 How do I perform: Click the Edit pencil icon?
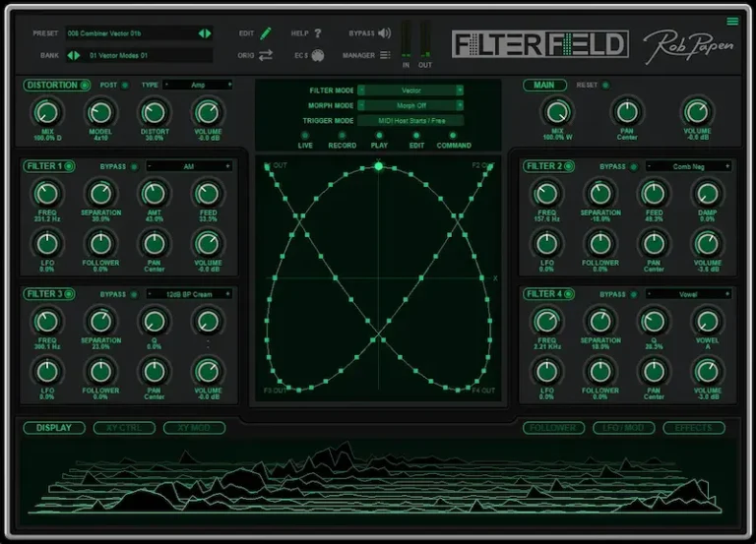point(265,33)
